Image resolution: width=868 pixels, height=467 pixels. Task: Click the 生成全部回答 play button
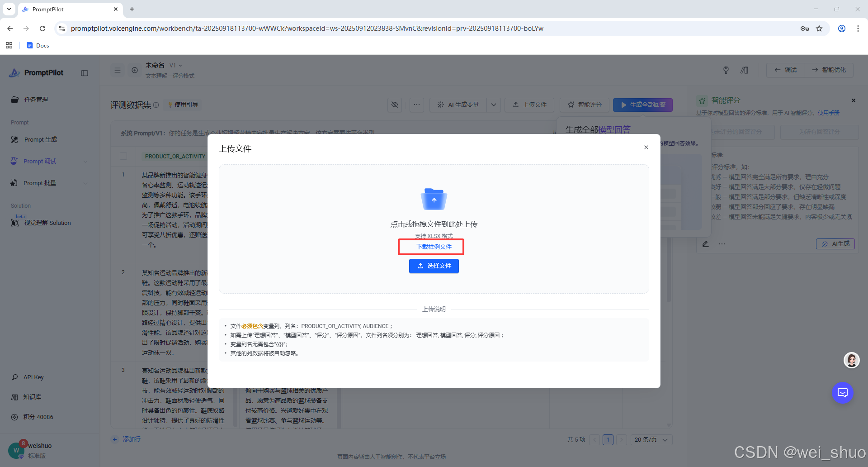[643, 105]
